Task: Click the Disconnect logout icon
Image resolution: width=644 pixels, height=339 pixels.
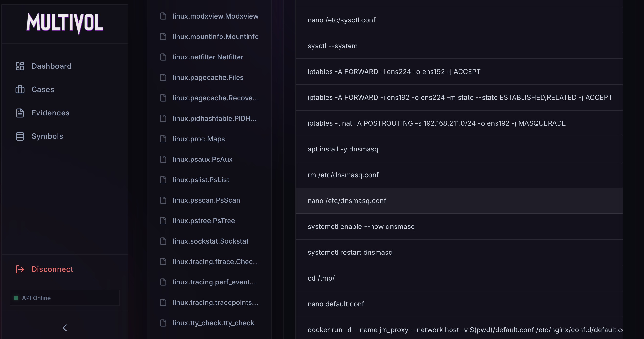Action: 20,269
